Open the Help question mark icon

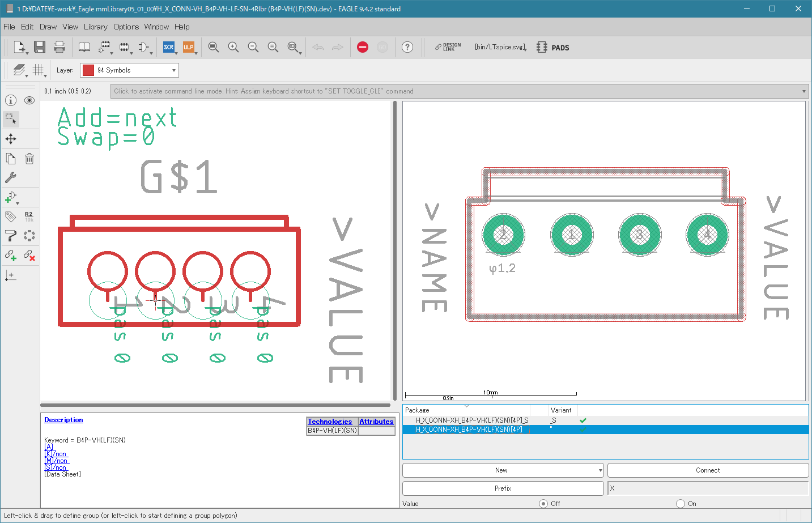[x=407, y=47]
